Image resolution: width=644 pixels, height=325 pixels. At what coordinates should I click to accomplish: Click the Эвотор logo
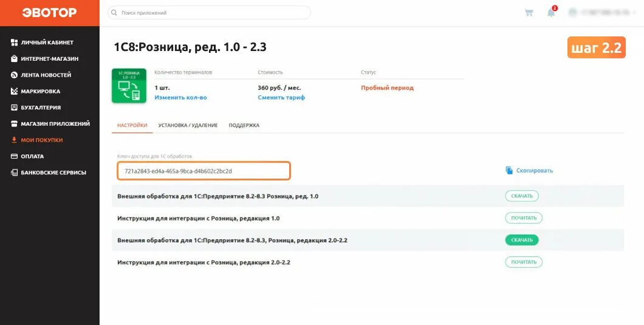click(x=49, y=13)
